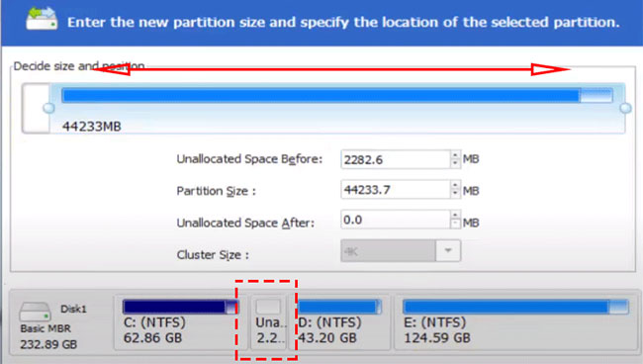This screenshot has width=643, height=364.
Task: Decrease Unallocated Space After with down arrow
Action: pos(455,224)
